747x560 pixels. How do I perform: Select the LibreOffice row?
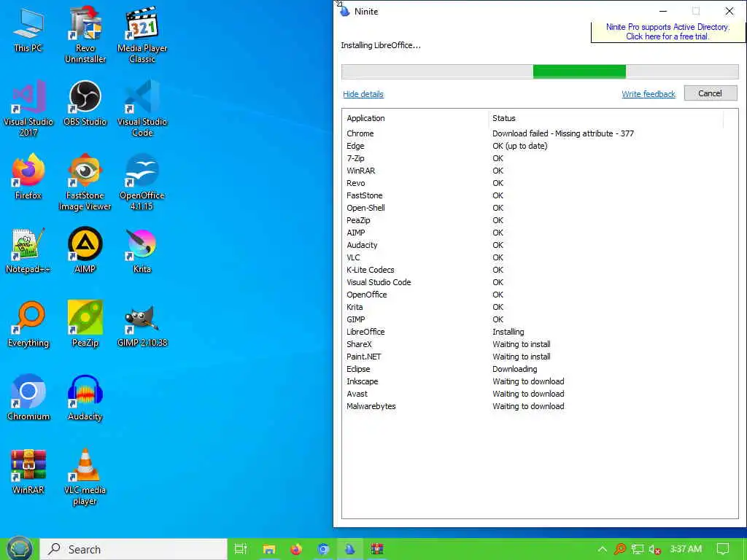[x=540, y=332]
